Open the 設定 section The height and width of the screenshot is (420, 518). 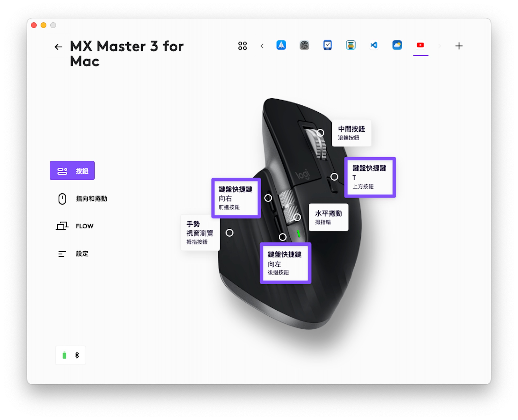73,253
